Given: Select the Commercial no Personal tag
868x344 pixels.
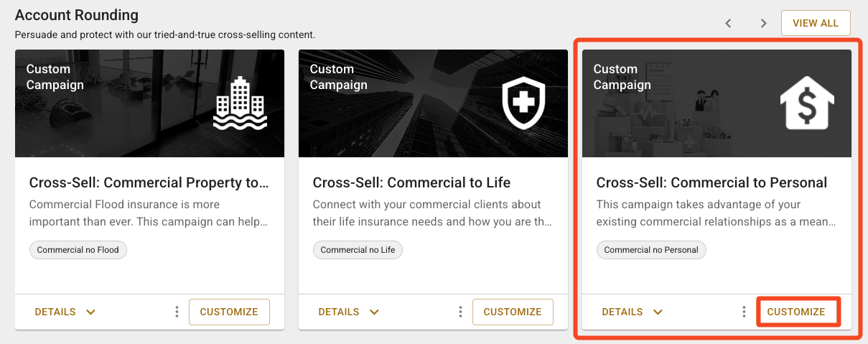Looking at the screenshot, I should tap(651, 250).
